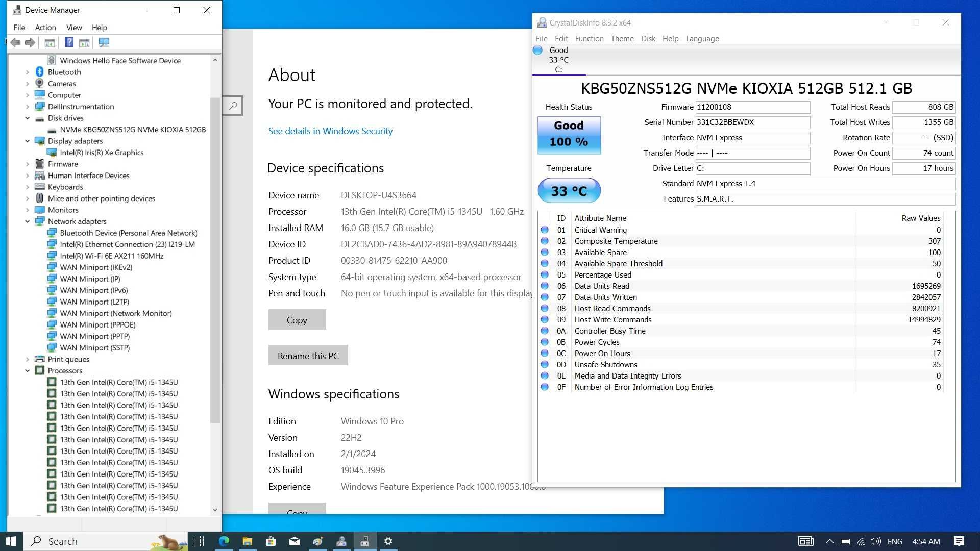Click CrystalDiskInfo title bar app icon
Viewport: 980px width, 551px height.
pos(542,23)
